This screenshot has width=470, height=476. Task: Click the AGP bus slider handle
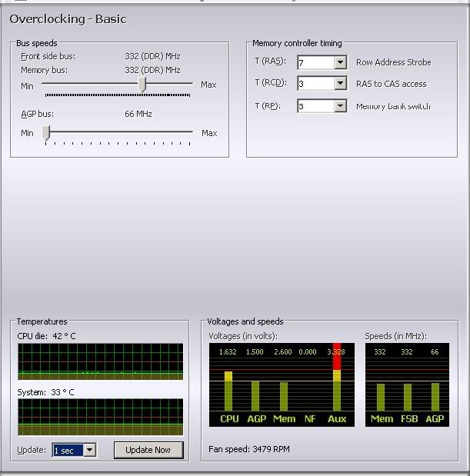coord(46,133)
